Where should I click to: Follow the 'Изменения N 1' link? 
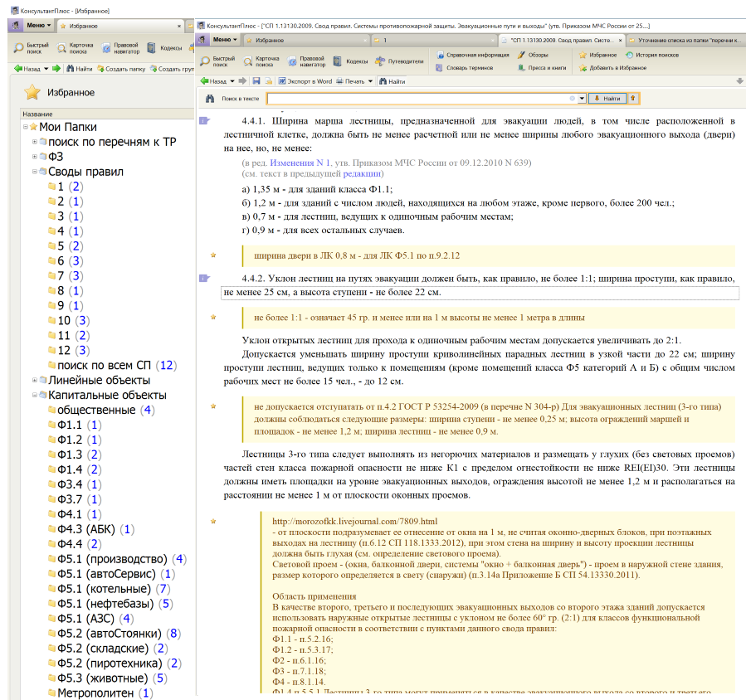coord(300,163)
